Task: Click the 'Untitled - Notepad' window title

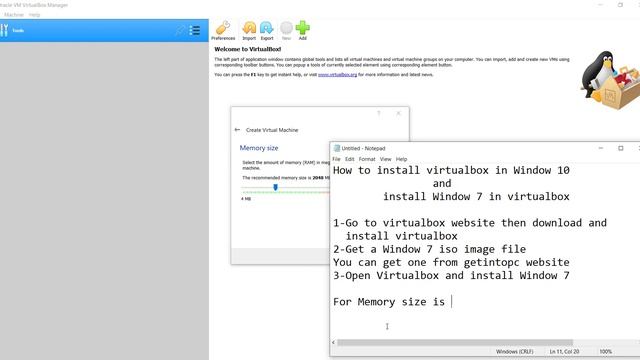Action: pos(363,148)
